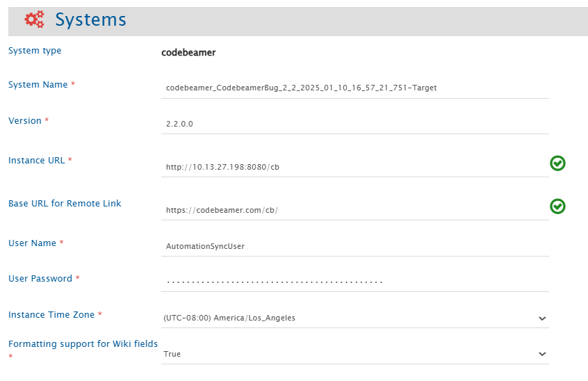Click the User Name field with AutomationSyncUser
This screenshot has width=588, height=381.
354,246
